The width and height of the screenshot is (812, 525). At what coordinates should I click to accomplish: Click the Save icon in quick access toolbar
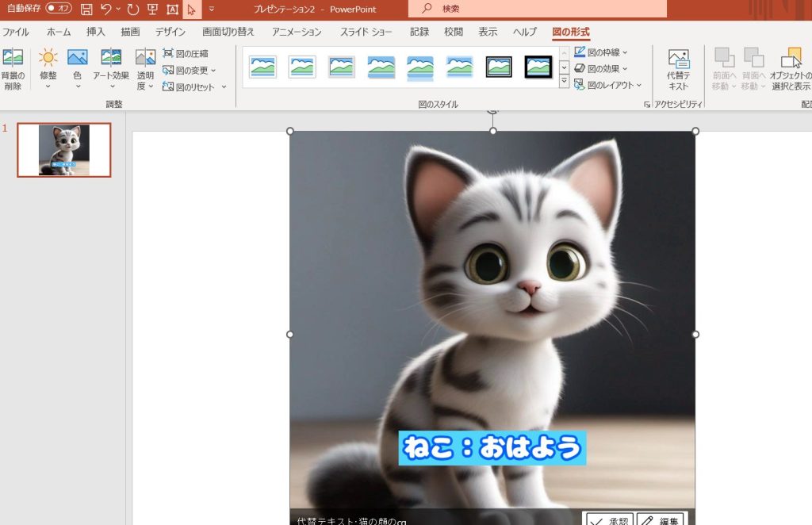click(86, 10)
